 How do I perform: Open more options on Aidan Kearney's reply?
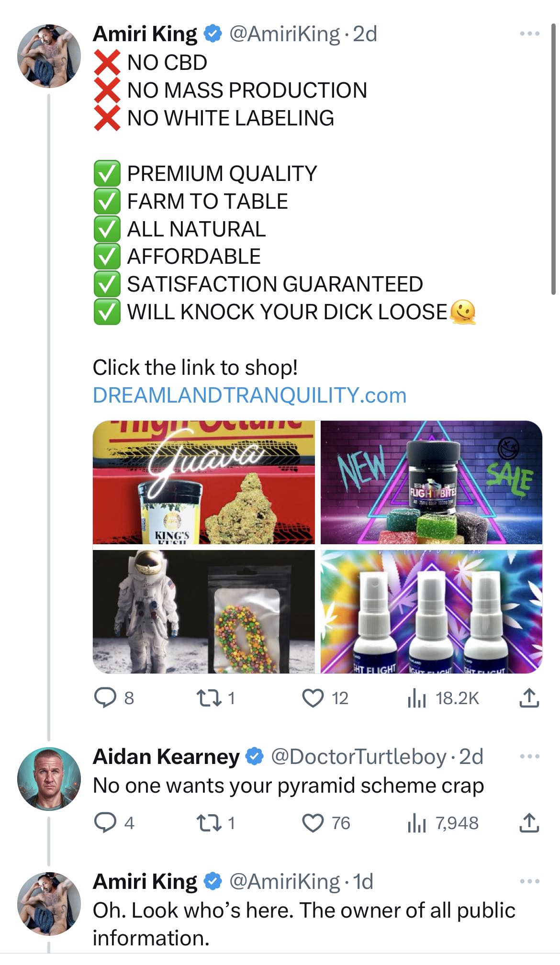(x=529, y=757)
